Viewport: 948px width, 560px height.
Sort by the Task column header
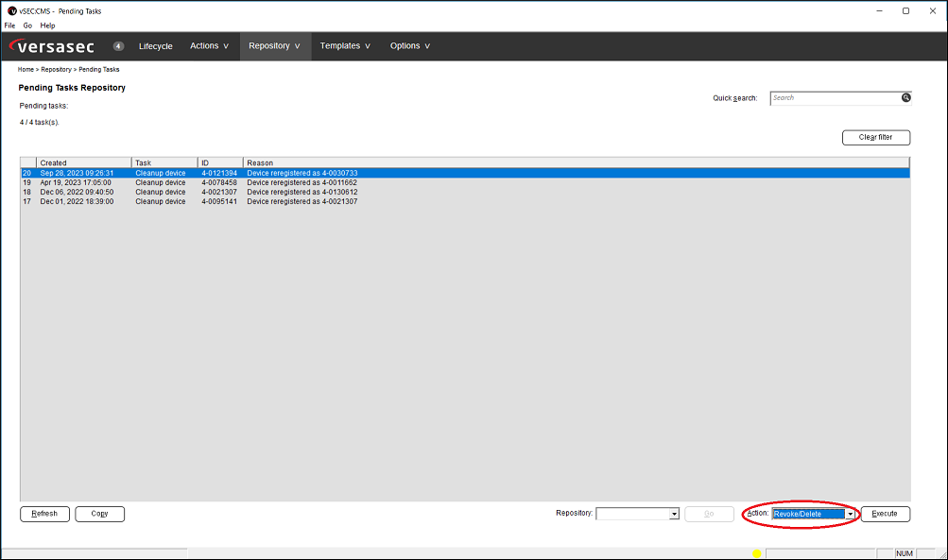pos(164,162)
